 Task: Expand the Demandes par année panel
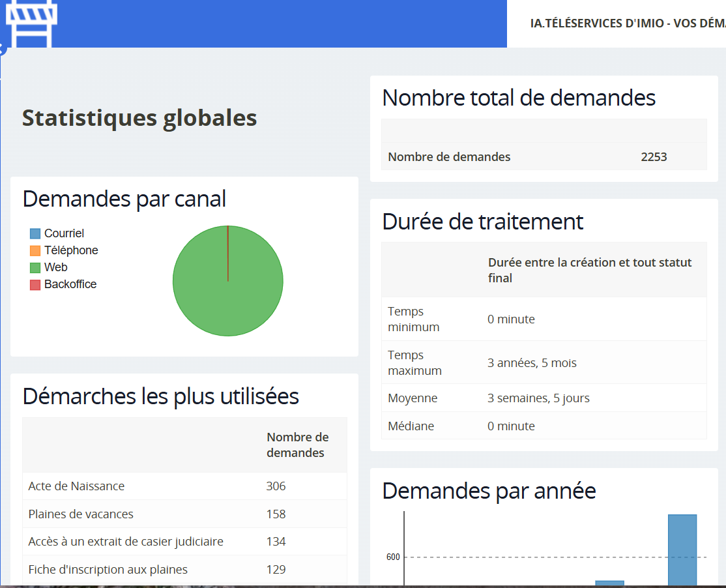[x=488, y=491]
